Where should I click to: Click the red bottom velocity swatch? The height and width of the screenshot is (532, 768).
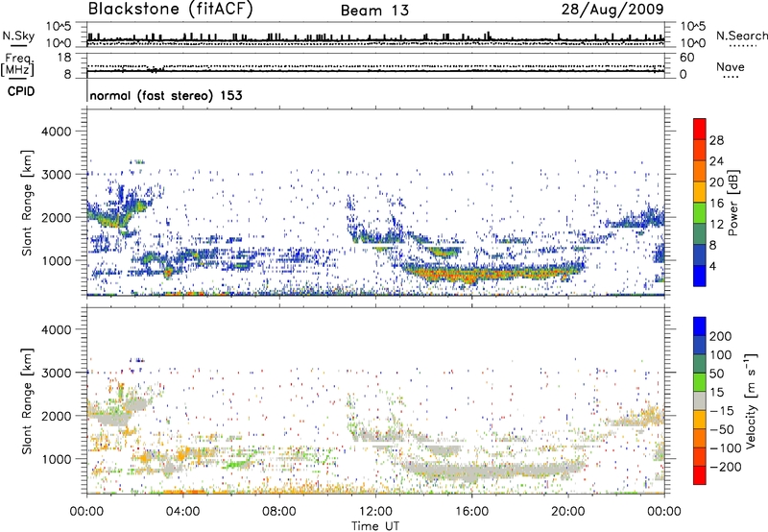700,475
